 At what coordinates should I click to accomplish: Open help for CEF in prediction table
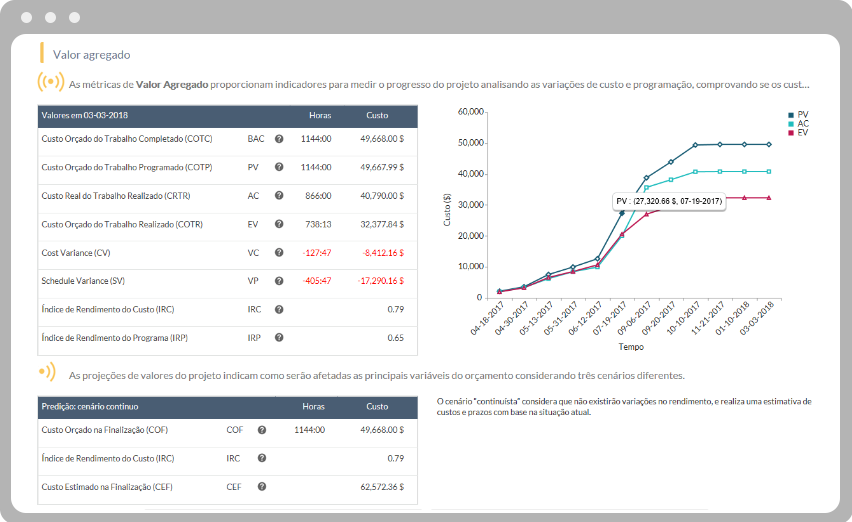262,486
